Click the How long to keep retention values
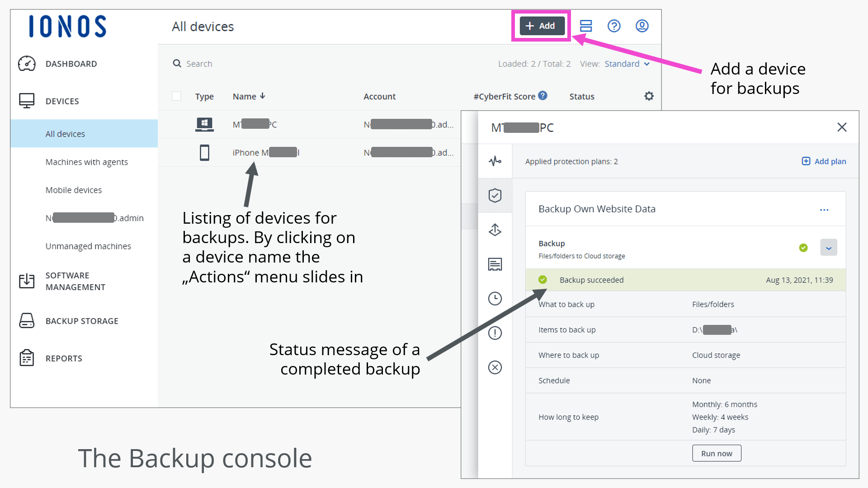Image resolution: width=868 pixels, height=488 pixels. [x=724, y=417]
